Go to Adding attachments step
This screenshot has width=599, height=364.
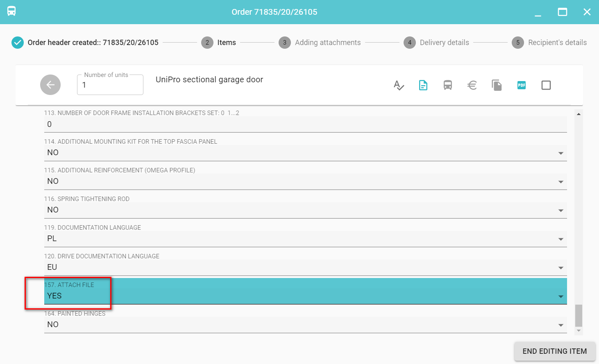(x=320, y=43)
